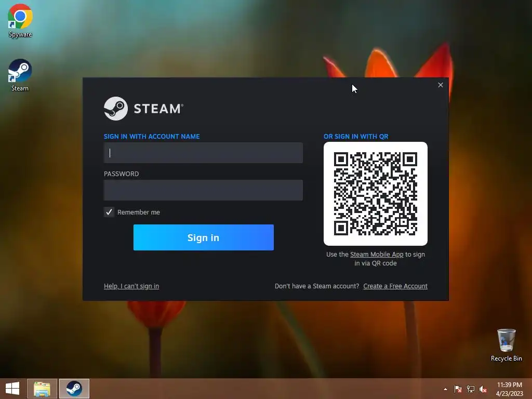Focus the account name input field
Image resolution: width=532 pixels, height=399 pixels.
click(203, 153)
